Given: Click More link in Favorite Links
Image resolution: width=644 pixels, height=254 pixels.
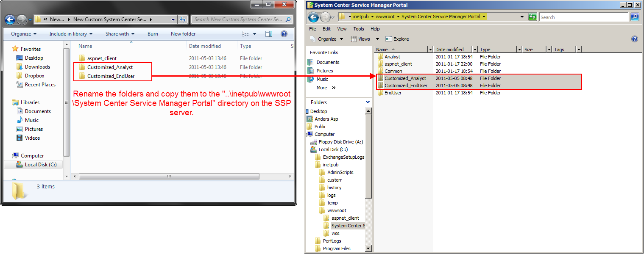Looking at the screenshot, I should coord(322,88).
